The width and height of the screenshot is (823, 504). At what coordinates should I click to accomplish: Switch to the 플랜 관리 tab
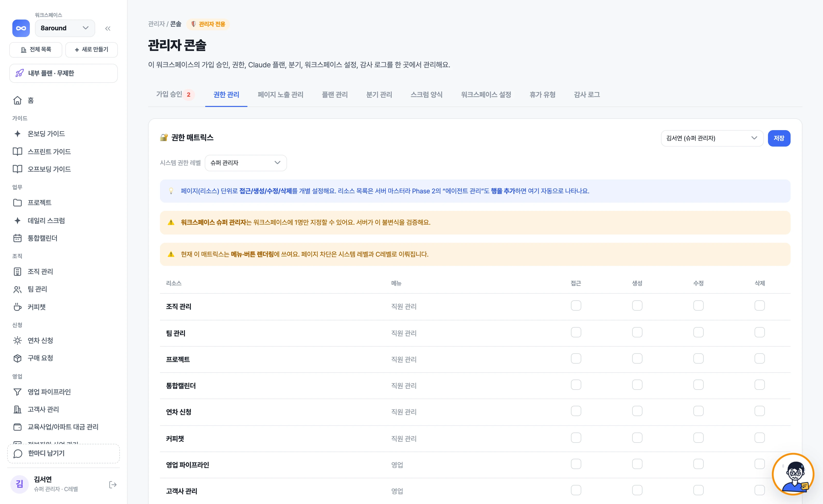[334, 95]
